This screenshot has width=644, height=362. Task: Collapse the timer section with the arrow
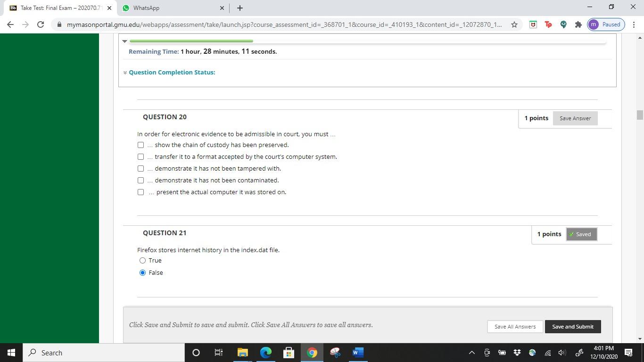point(124,41)
